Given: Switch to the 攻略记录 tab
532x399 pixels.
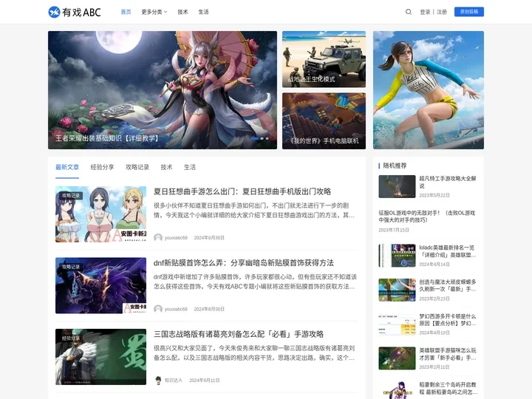Looking at the screenshot, I should 137,167.
